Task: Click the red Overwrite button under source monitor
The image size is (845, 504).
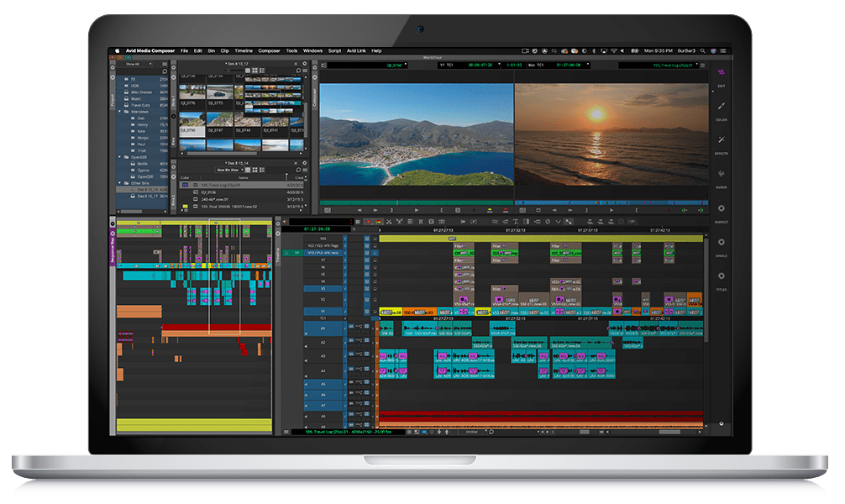Action: coord(506,210)
